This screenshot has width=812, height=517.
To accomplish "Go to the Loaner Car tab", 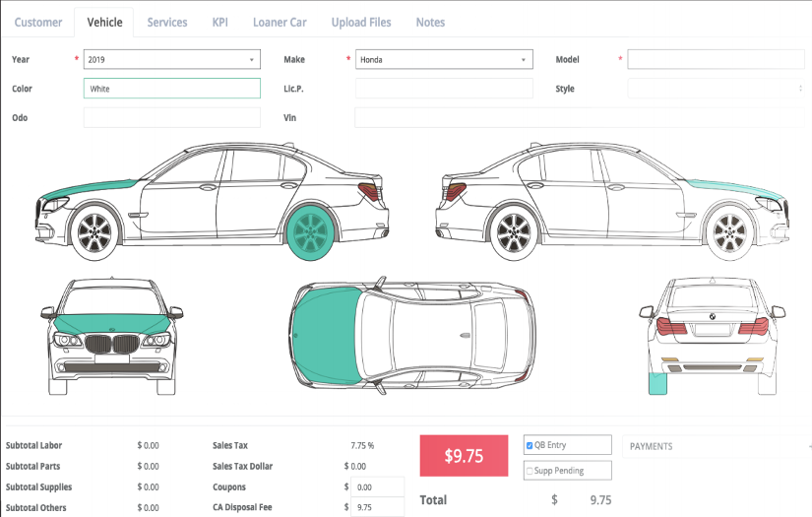I will click(280, 23).
